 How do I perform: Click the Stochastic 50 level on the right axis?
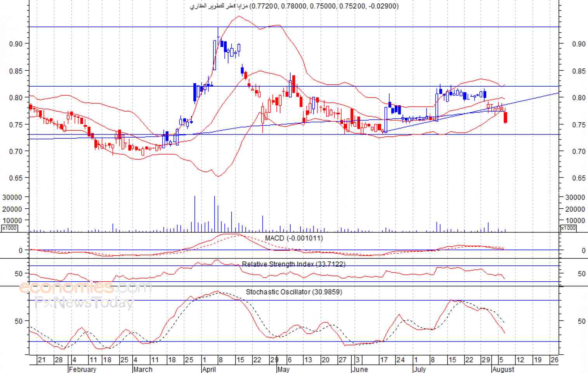point(581,321)
